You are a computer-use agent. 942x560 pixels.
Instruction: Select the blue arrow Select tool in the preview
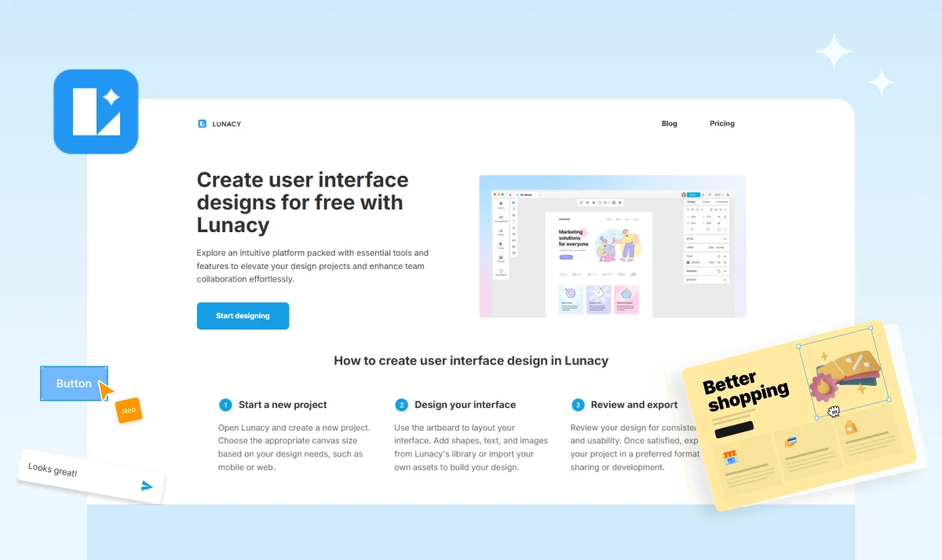point(514,203)
